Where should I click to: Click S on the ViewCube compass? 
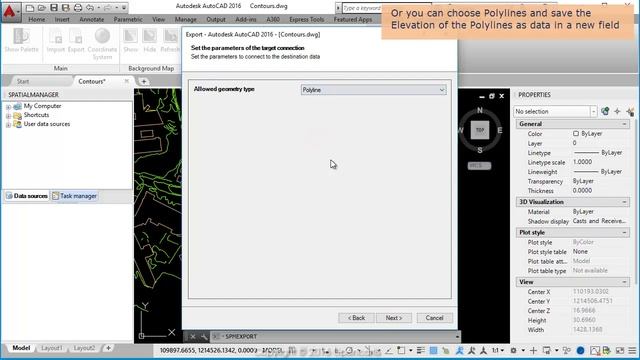[x=480, y=150]
